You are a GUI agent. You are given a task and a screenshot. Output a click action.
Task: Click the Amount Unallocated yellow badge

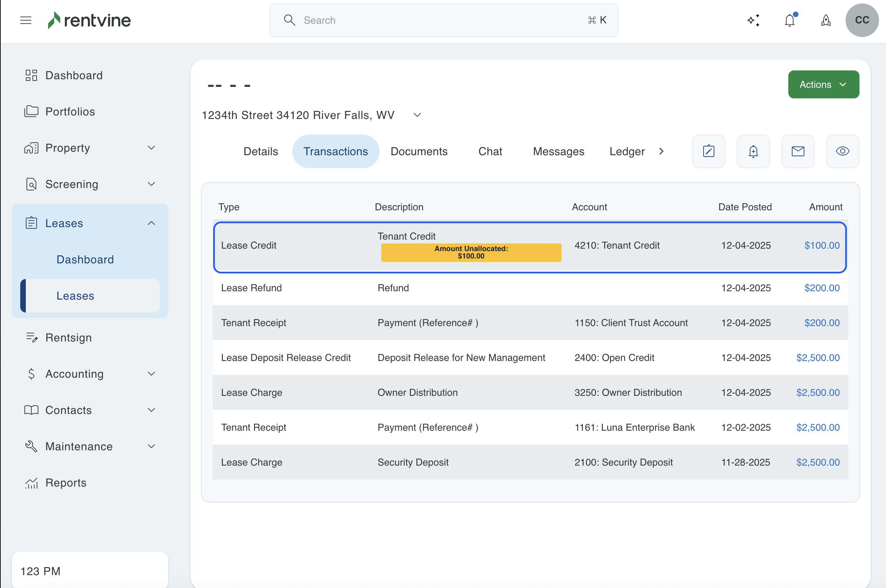[x=471, y=252]
